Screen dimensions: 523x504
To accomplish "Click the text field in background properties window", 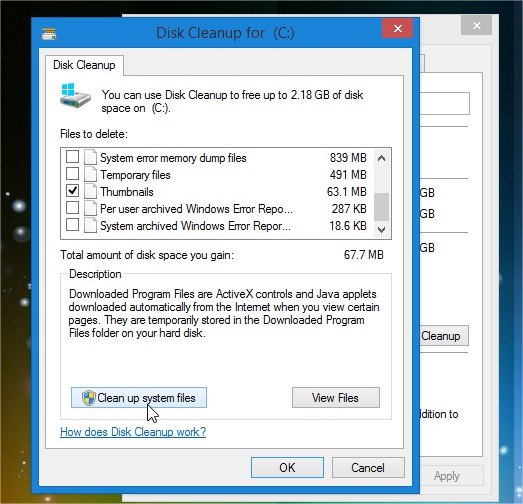I will pyautogui.click(x=444, y=104).
